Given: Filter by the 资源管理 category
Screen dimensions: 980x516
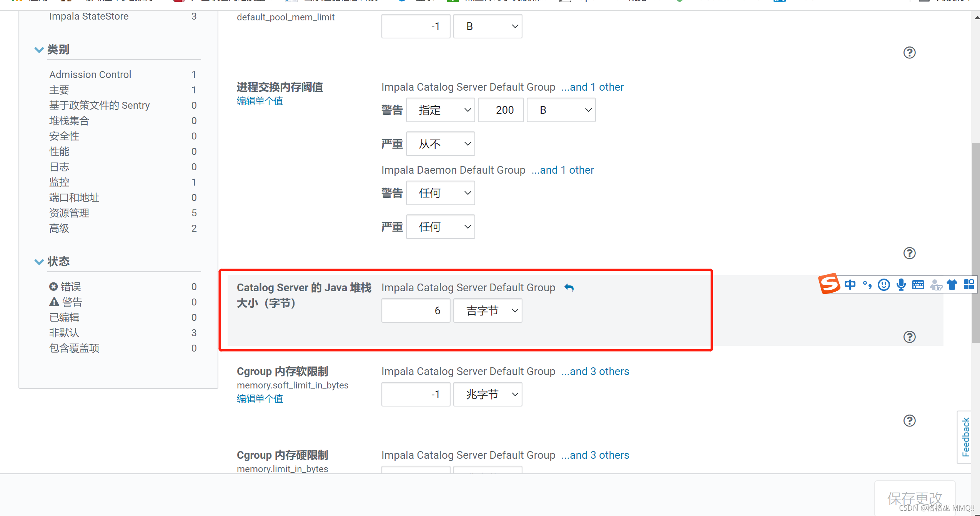Looking at the screenshot, I should pos(69,213).
